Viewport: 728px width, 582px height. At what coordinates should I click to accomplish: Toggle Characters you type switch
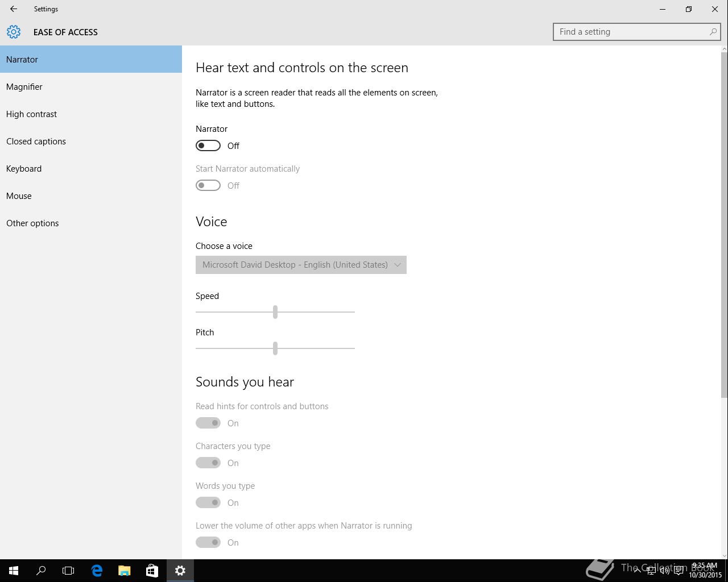click(x=208, y=463)
